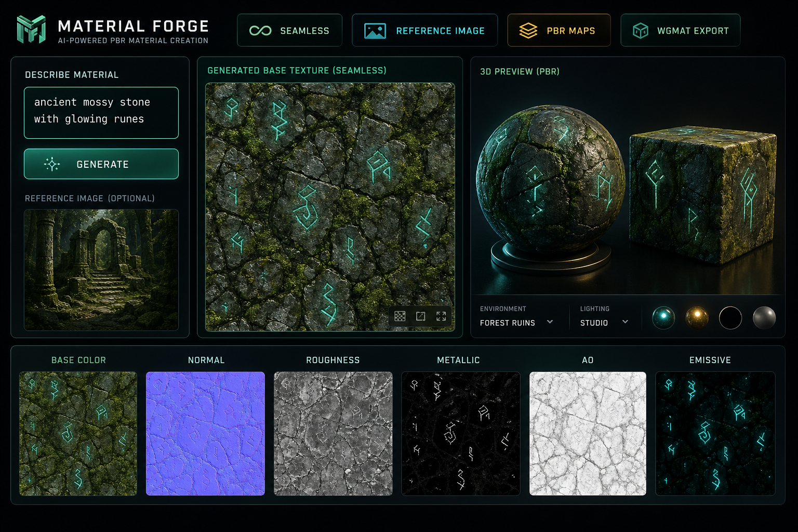Toggle the Reference Image option in the header
798x532 pixels.
pyautogui.click(x=424, y=31)
